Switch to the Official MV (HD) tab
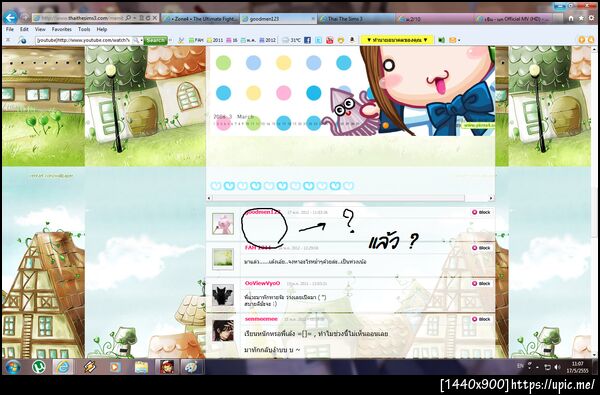 pyautogui.click(x=513, y=18)
